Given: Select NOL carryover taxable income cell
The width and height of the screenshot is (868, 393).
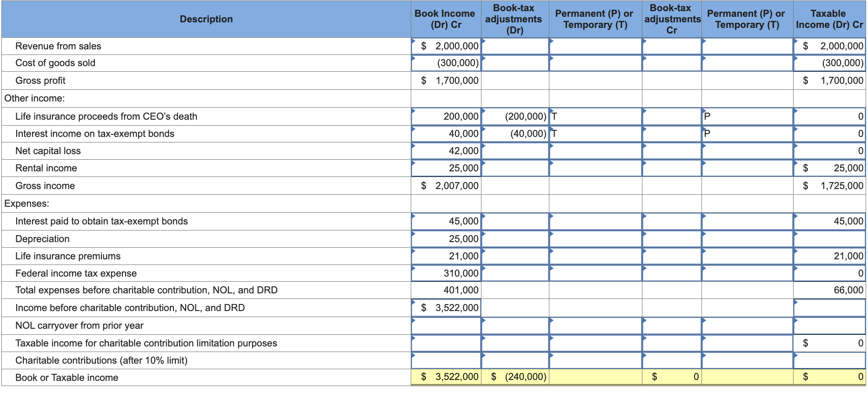Looking at the screenshot, I should click(829, 325).
